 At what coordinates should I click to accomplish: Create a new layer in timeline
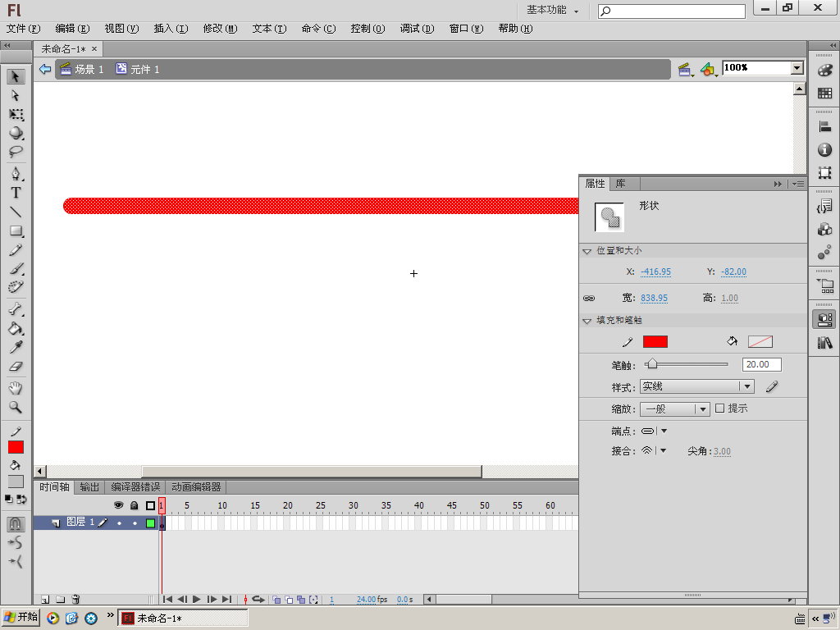46,600
